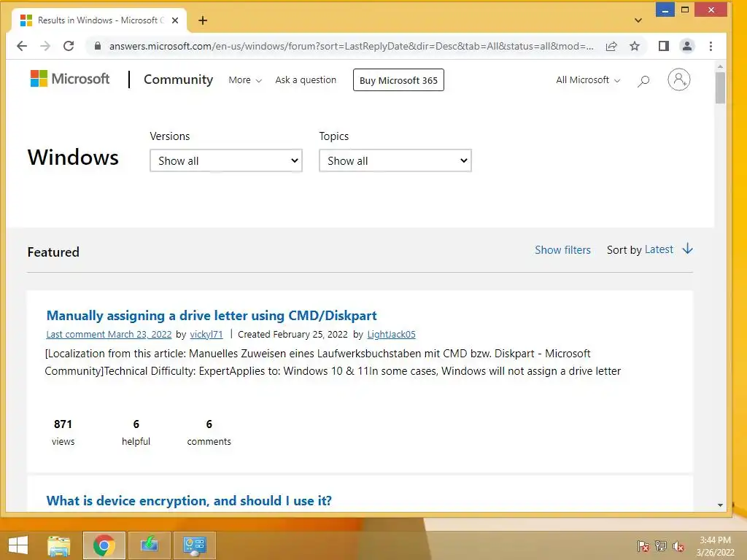Click the sign-in account icon
This screenshot has height=560, width=747.
(679, 79)
